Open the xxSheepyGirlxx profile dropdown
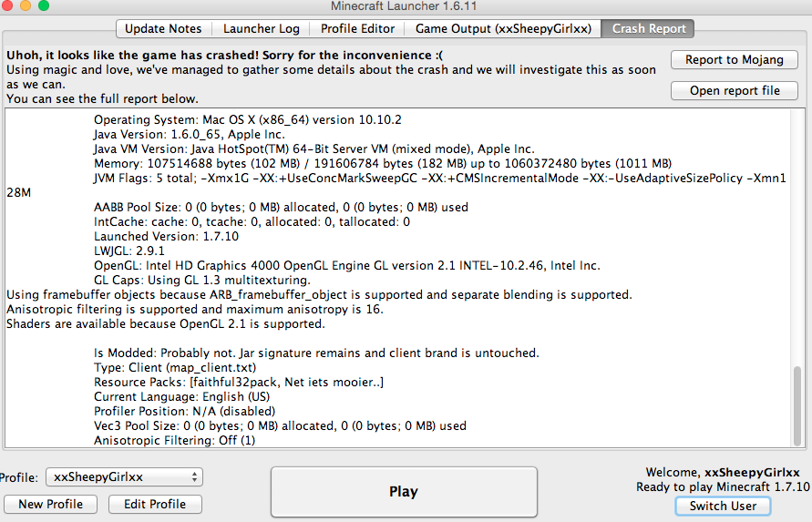Screen dimensions: 812x522 (x=124, y=477)
